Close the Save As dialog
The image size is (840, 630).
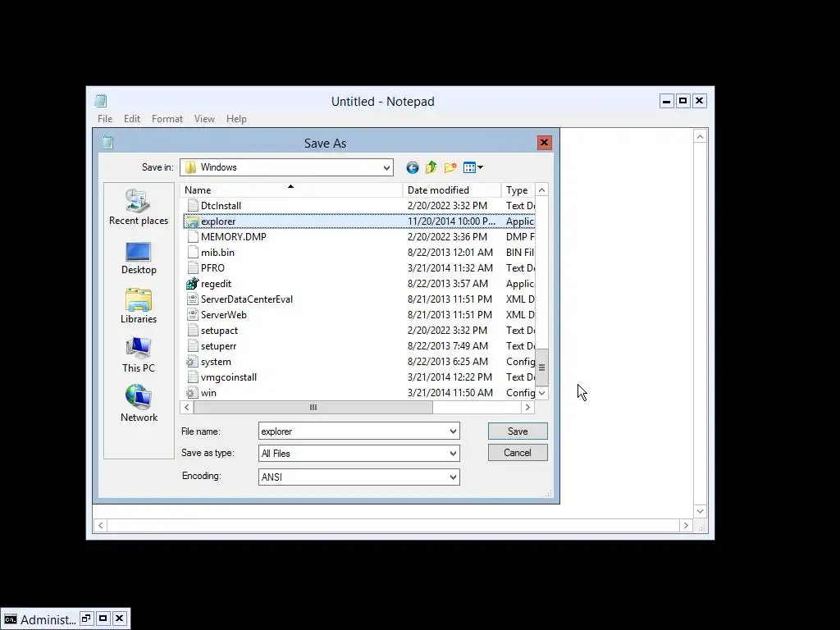click(544, 143)
